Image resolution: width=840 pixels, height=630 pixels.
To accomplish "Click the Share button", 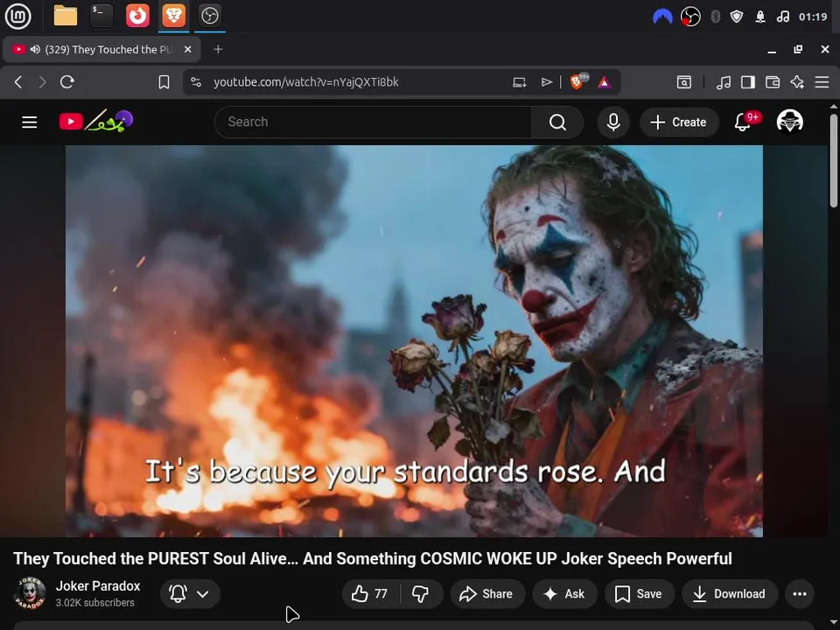I will click(x=487, y=593).
